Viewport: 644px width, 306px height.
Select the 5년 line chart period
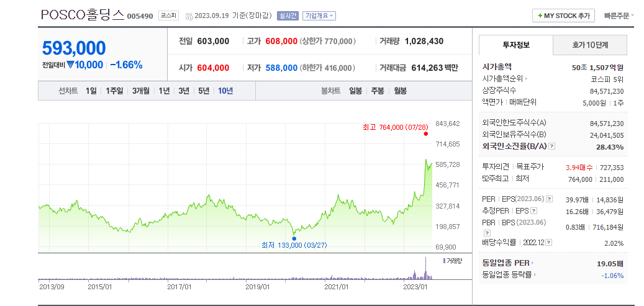[x=204, y=91]
